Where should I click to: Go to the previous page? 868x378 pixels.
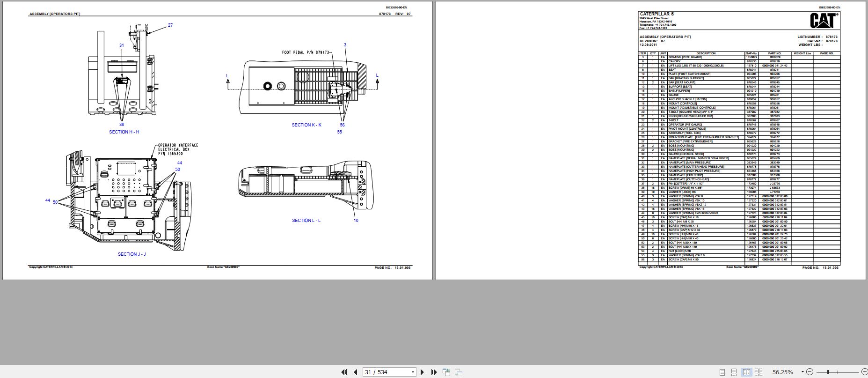click(356, 372)
